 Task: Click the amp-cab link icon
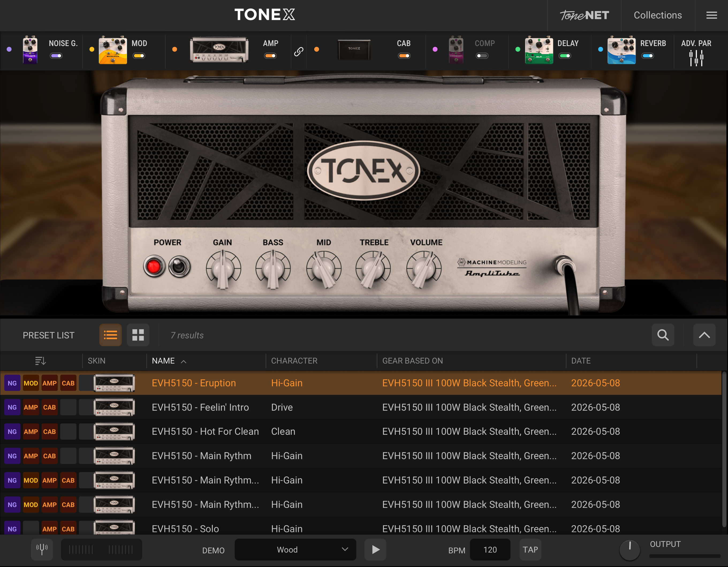[x=299, y=51]
